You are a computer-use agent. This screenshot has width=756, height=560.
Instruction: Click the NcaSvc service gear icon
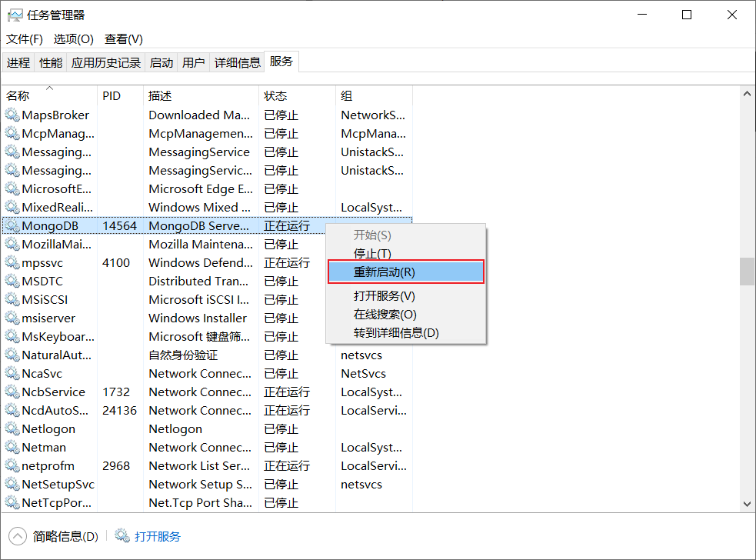(x=12, y=374)
